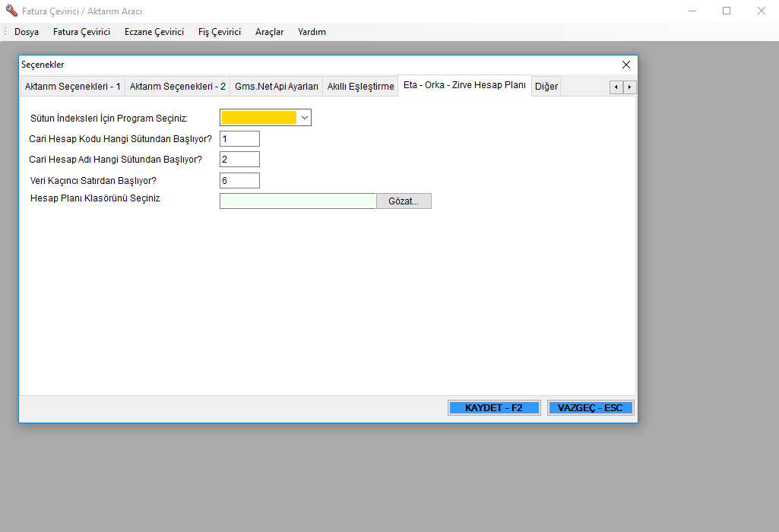Open the Fiş Çevirici menu
Screen dimensions: 779x532
click(x=219, y=32)
